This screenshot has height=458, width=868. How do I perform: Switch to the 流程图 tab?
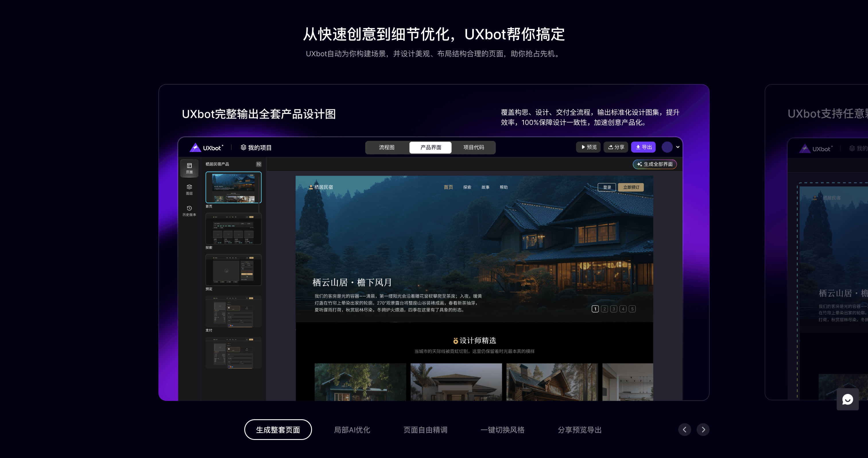[386, 148]
